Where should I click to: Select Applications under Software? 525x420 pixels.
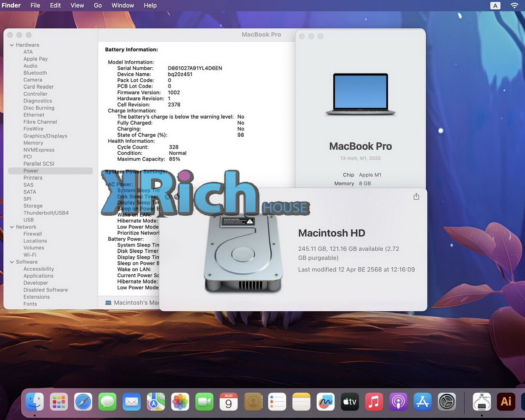pos(38,276)
